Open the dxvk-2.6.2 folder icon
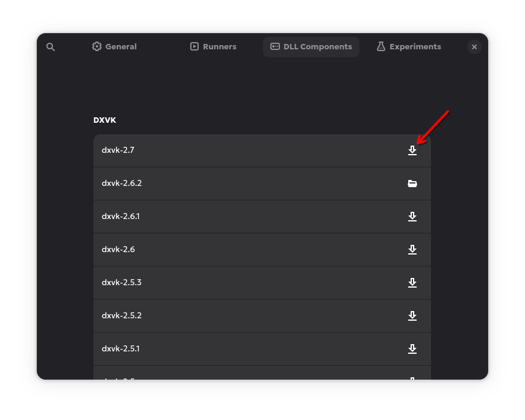This screenshot has height=420, width=525. [x=412, y=184]
